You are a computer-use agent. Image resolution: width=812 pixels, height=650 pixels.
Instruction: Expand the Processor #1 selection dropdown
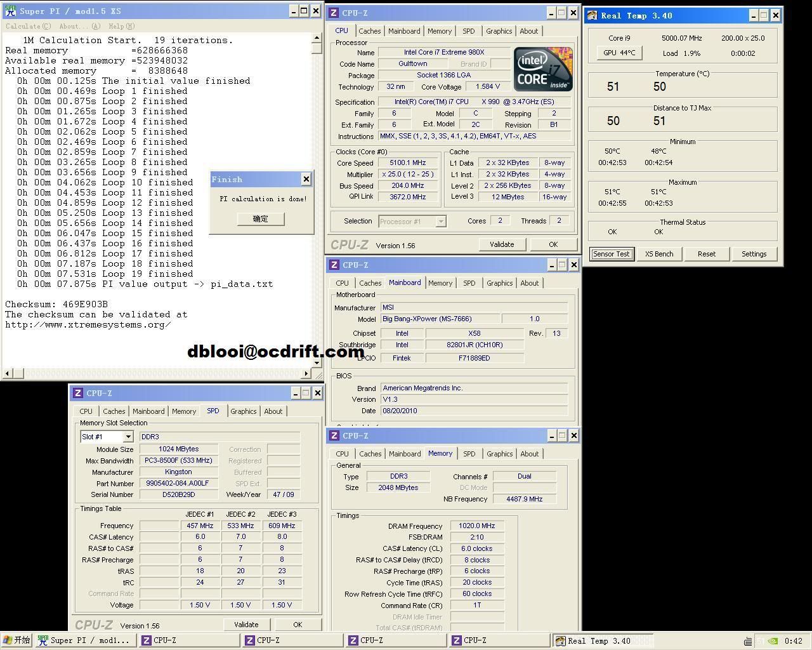point(440,222)
